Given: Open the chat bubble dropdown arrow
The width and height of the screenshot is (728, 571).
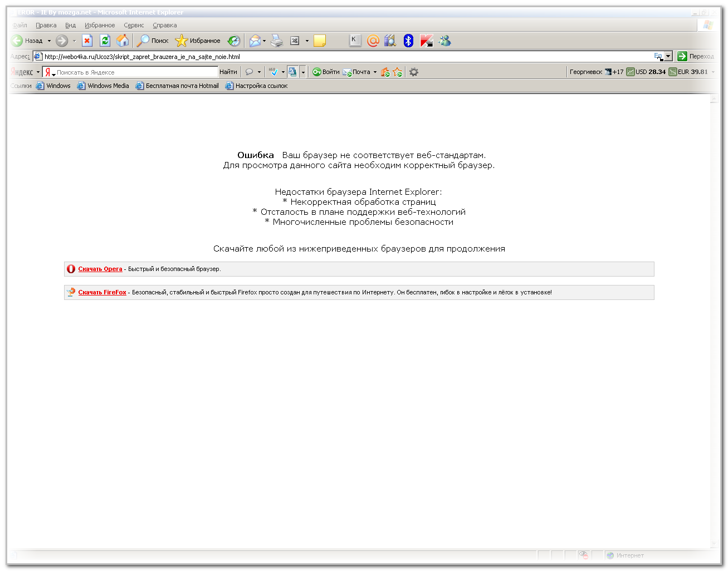Looking at the screenshot, I should tap(259, 72).
